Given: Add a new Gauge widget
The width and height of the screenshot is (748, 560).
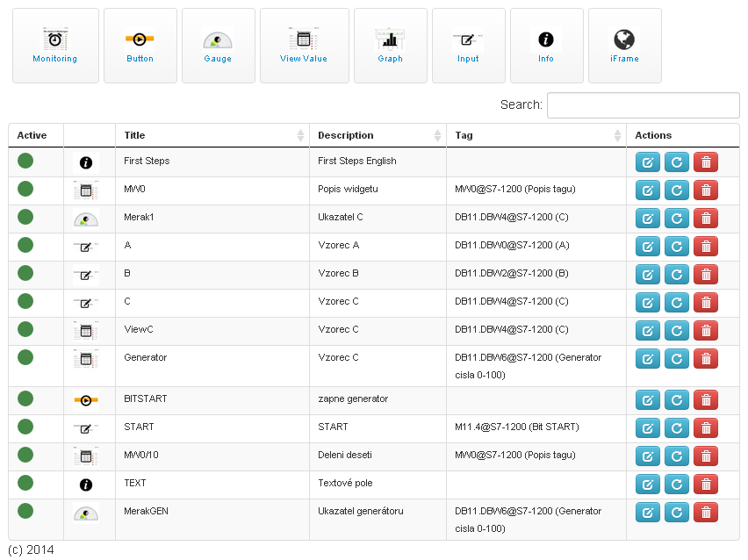Looking at the screenshot, I should [x=218, y=46].
